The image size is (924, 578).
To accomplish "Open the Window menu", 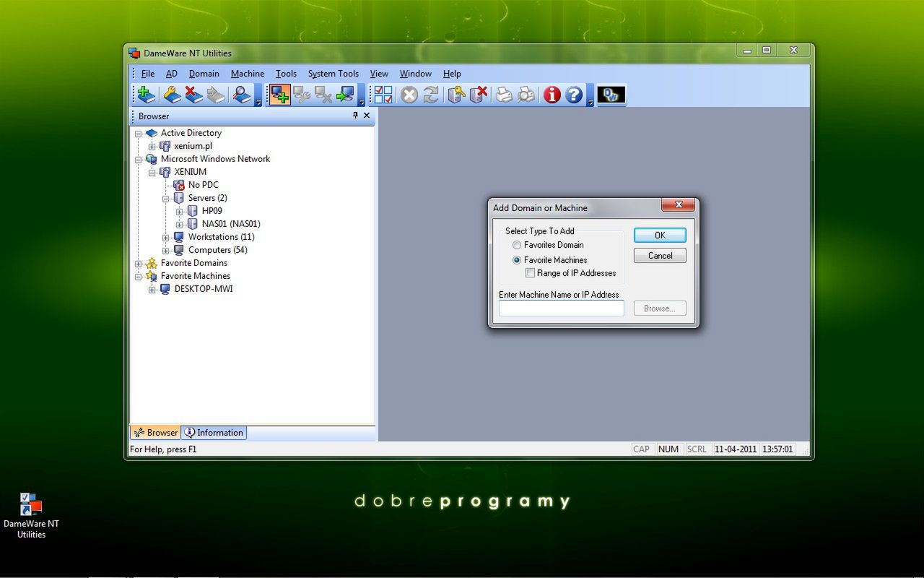I will [416, 74].
